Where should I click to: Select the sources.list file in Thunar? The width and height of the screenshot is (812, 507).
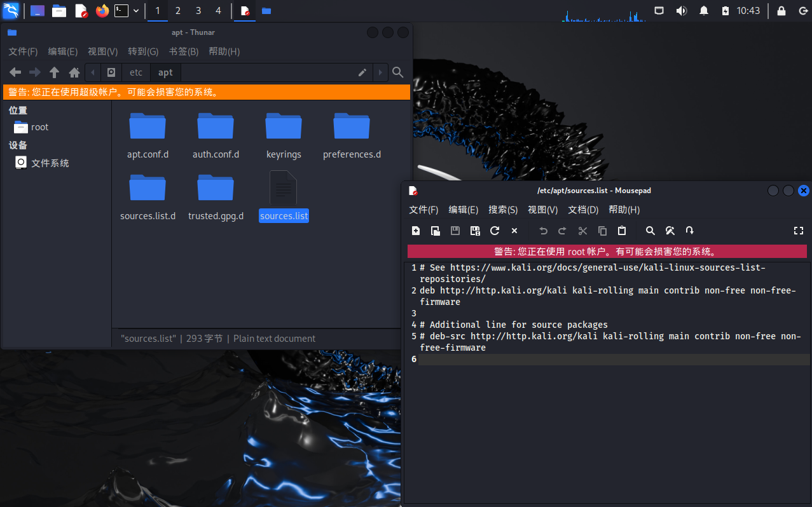point(284,197)
